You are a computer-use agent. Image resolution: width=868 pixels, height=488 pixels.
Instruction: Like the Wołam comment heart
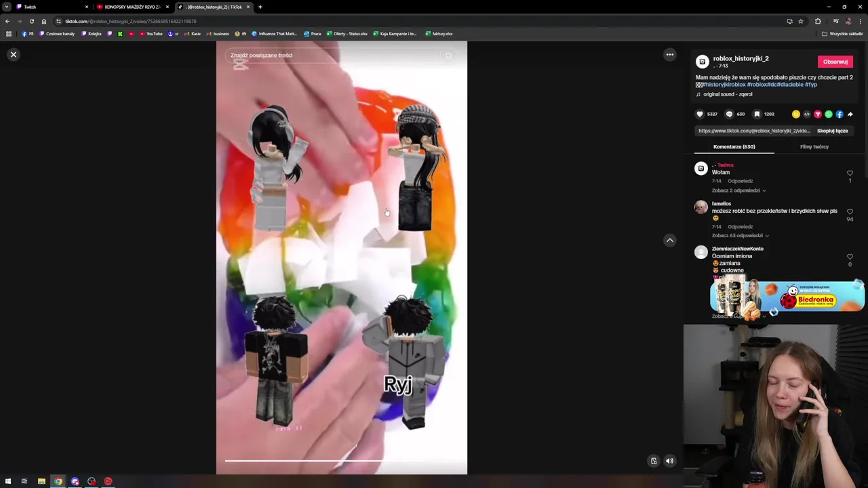(x=850, y=174)
